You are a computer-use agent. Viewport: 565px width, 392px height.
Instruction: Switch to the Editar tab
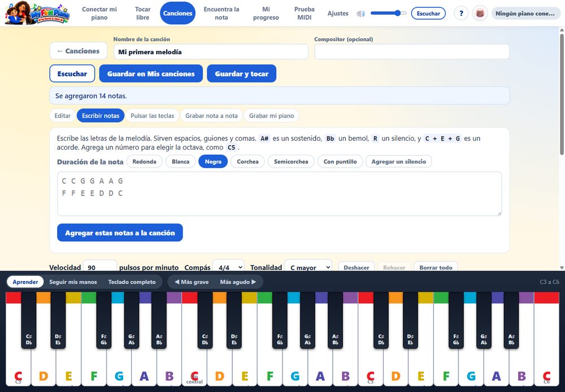pos(62,116)
